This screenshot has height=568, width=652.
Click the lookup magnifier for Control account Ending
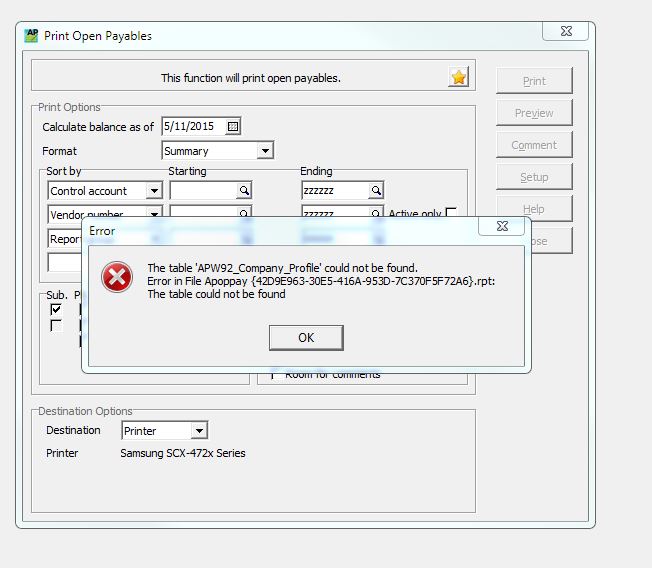pos(376,190)
